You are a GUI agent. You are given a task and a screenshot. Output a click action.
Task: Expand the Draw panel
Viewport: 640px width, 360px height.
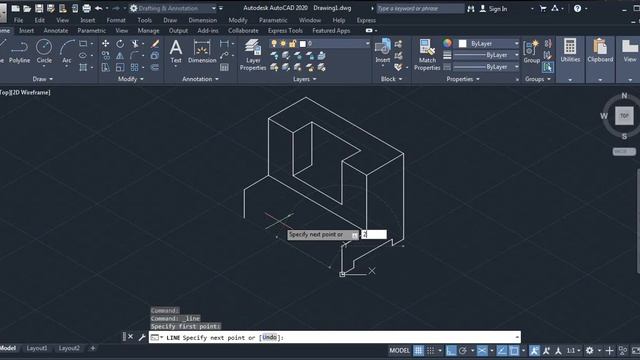click(43, 79)
